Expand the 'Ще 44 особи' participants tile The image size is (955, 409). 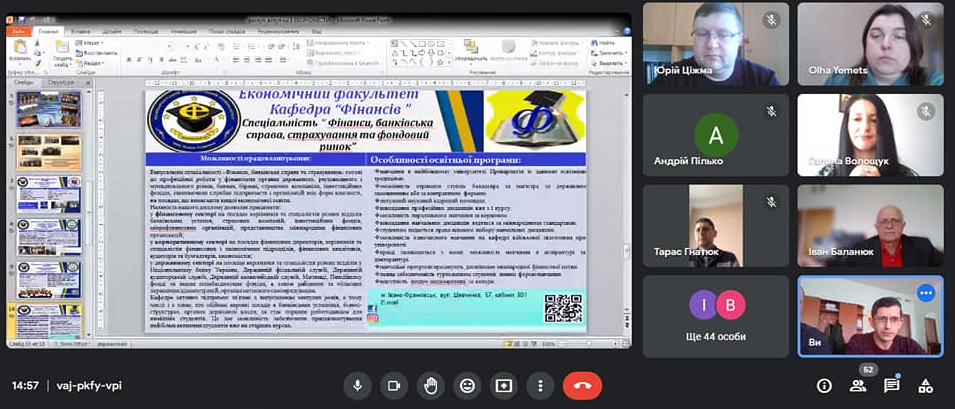(x=715, y=316)
